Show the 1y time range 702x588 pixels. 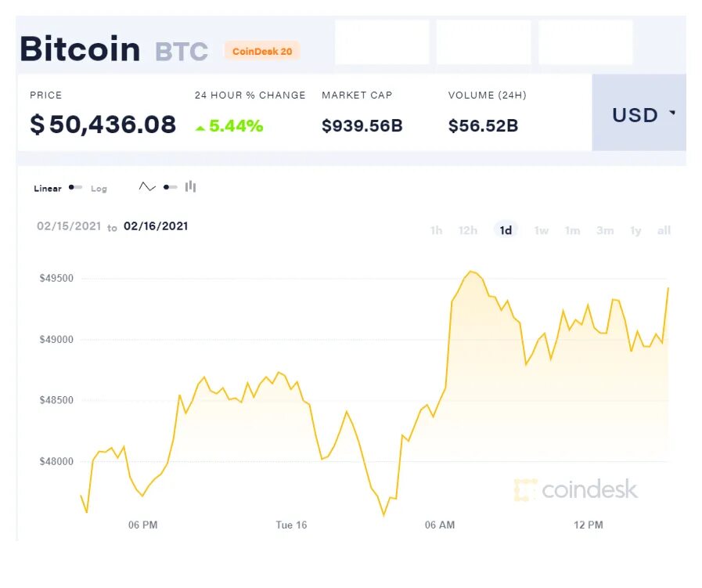[635, 230]
